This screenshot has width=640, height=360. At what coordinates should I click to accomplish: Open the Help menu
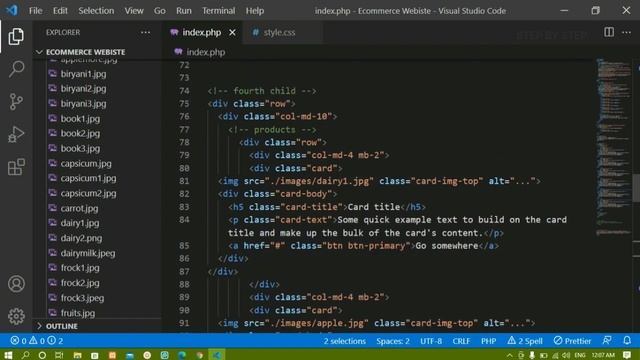point(255,11)
